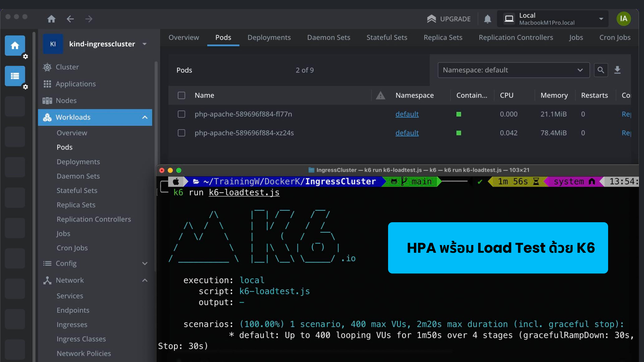
Task: Switch to the Deployments tab
Action: [269, 38]
